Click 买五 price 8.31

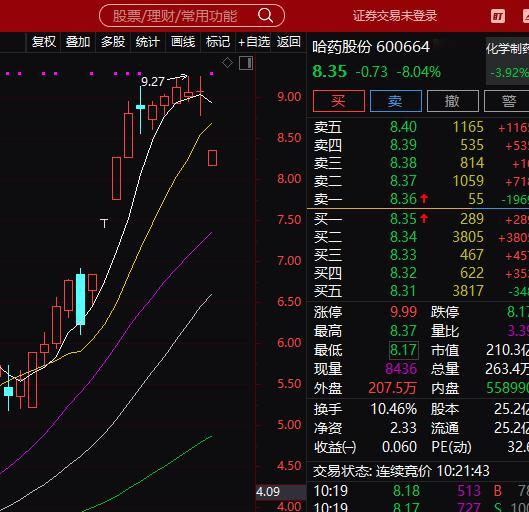point(403,291)
